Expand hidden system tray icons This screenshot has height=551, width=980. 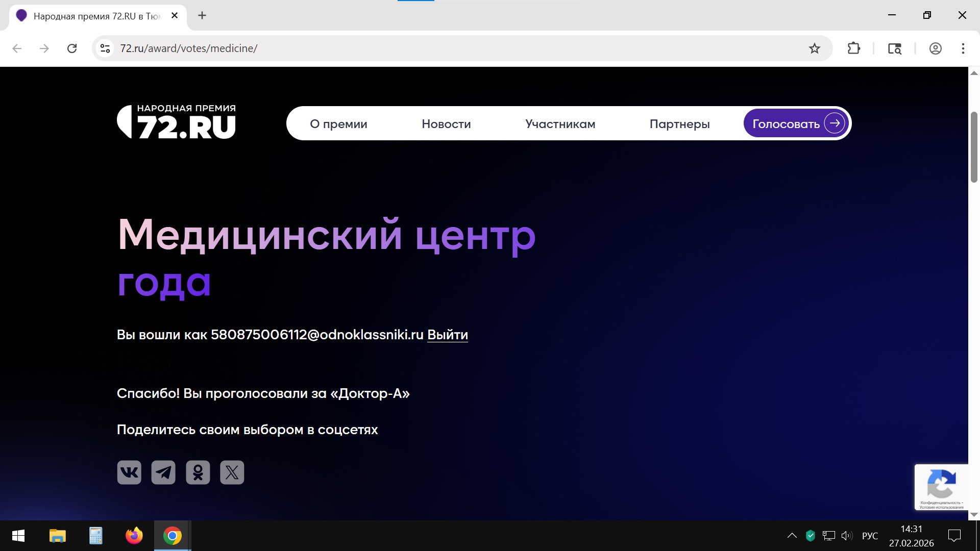tap(792, 536)
